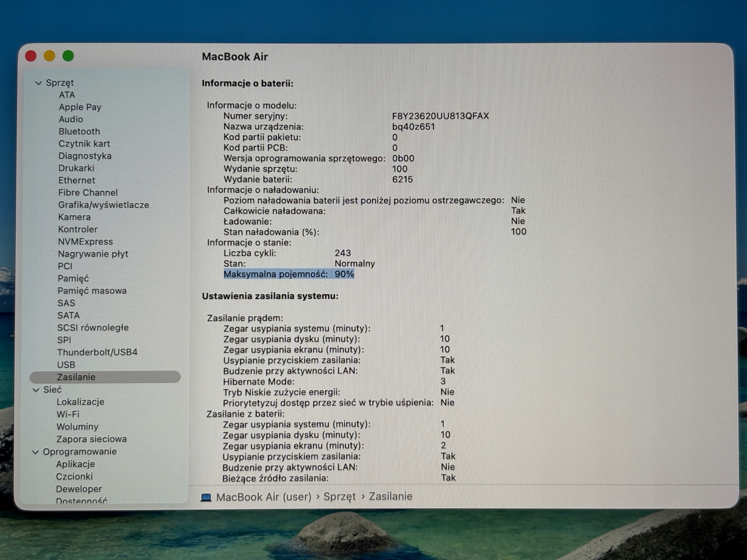Open Pamięć masowa in the sidebar
The width and height of the screenshot is (747, 560).
92,290
